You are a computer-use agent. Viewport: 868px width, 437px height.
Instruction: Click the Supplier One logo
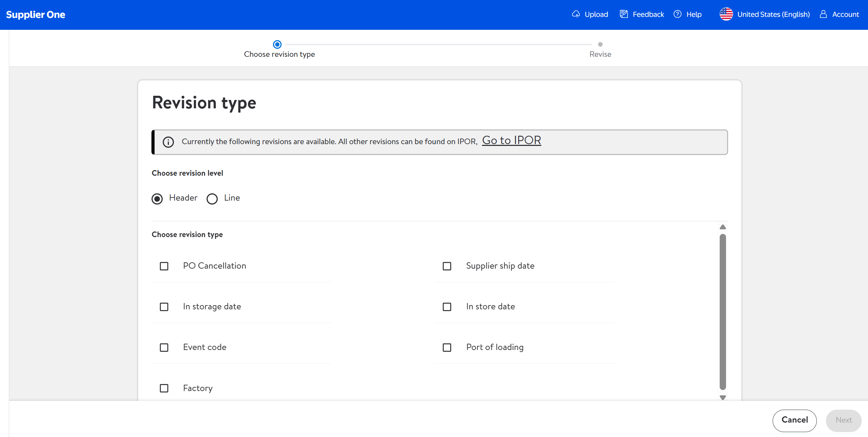click(x=35, y=15)
